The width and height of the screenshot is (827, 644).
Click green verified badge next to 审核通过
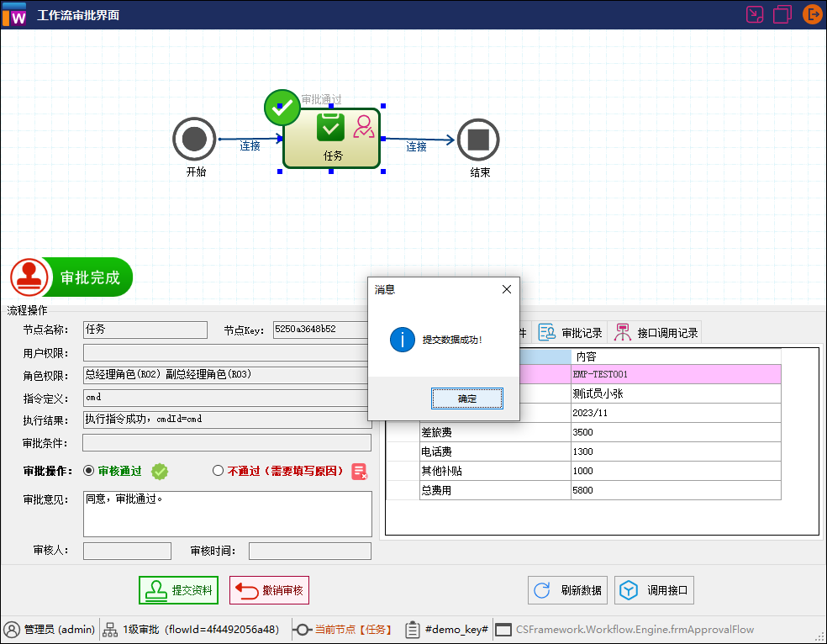[x=160, y=471]
